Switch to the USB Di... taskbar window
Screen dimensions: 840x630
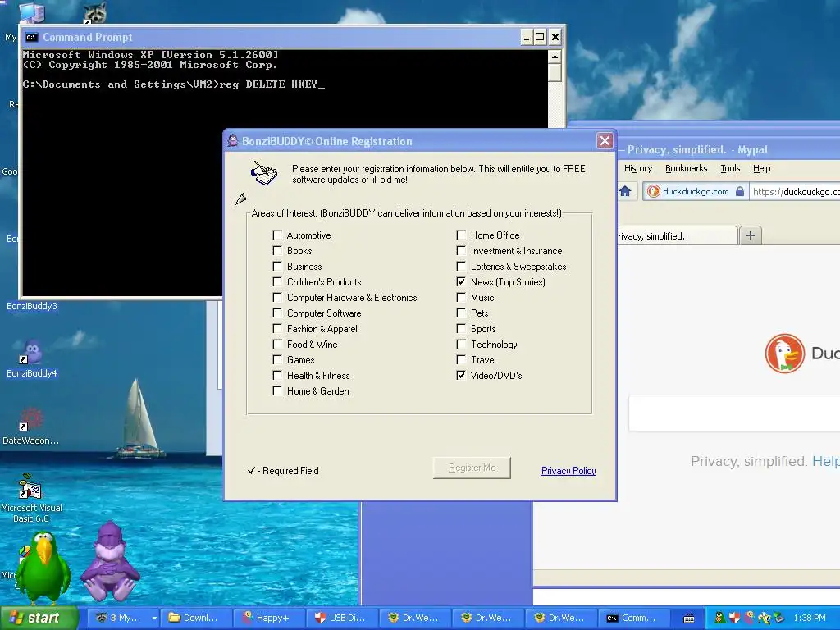coord(342,618)
